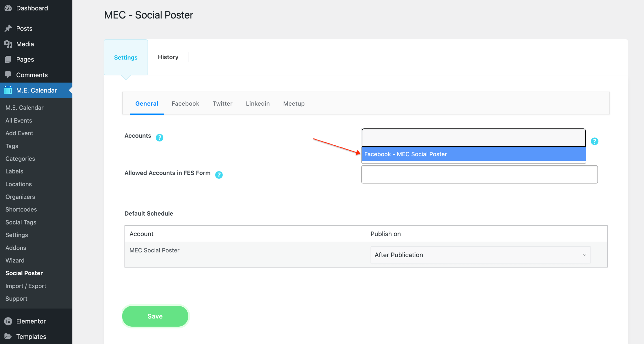Image resolution: width=644 pixels, height=344 pixels.
Task: Switch to the History tab
Action: click(168, 57)
